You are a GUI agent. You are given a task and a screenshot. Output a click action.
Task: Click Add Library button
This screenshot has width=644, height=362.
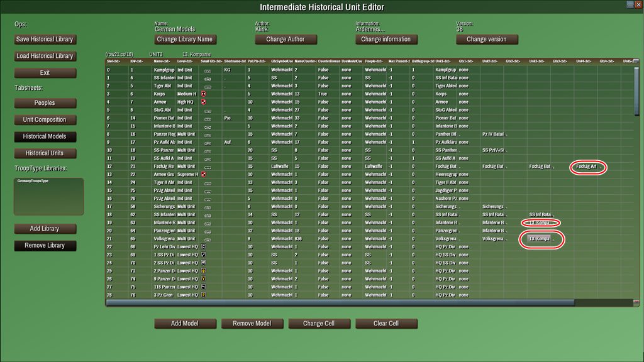[45, 229]
